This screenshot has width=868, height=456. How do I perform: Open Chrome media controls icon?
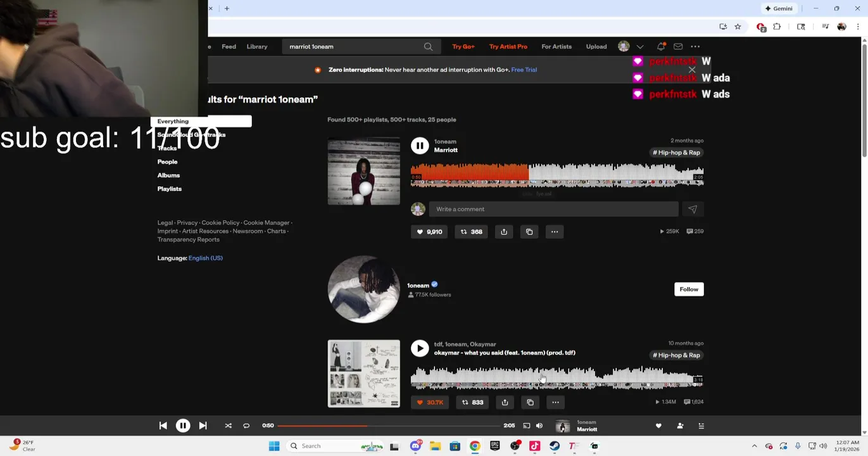click(x=825, y=27)
